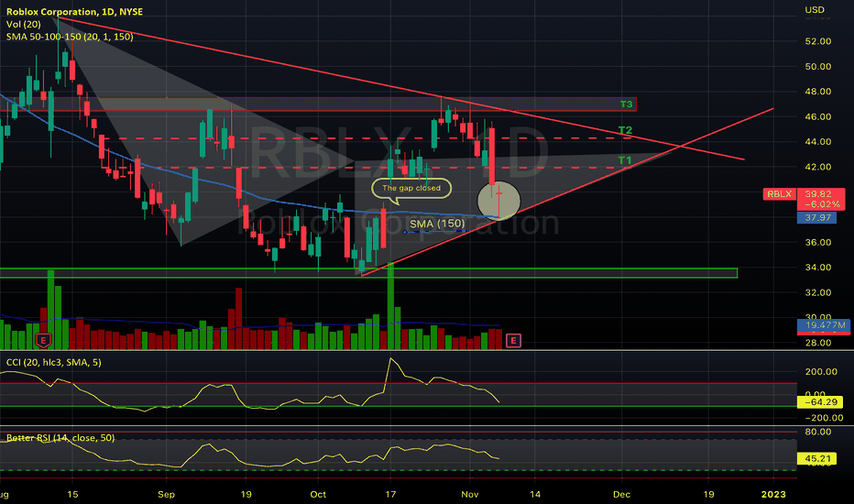This screenshot has height=504, width=854.
Task: Click the 80.00 RSI axis label
Action: tap(818, 433)
